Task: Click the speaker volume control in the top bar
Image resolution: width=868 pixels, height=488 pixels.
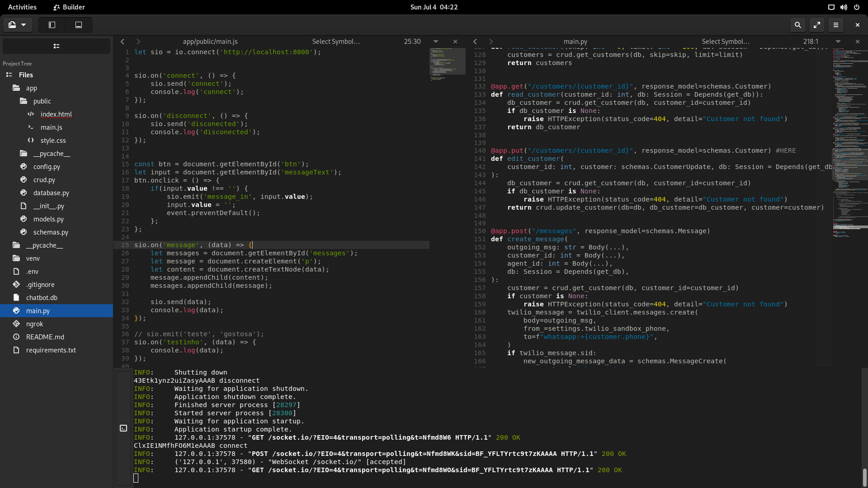Action: pyautogui.click(x=844, y=7)
